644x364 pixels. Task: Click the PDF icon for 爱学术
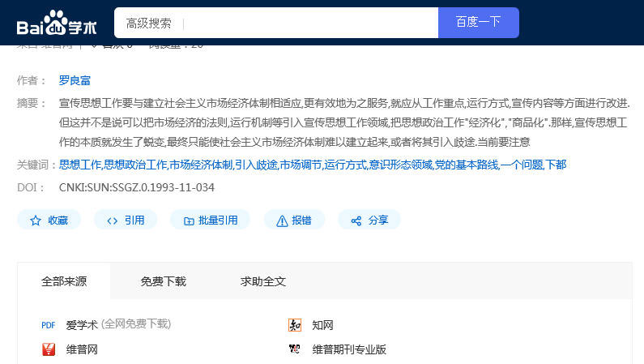[x=49, y=325]
